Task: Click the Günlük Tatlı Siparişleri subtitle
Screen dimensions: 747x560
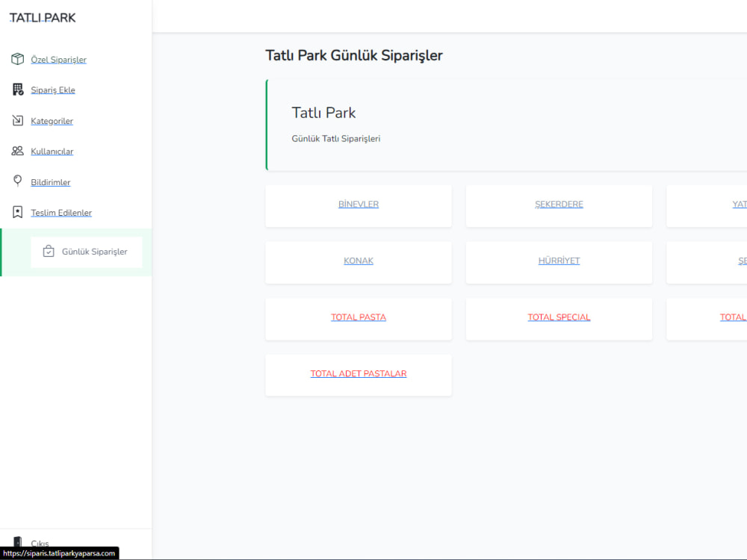Action: click(x=336, y=139)
